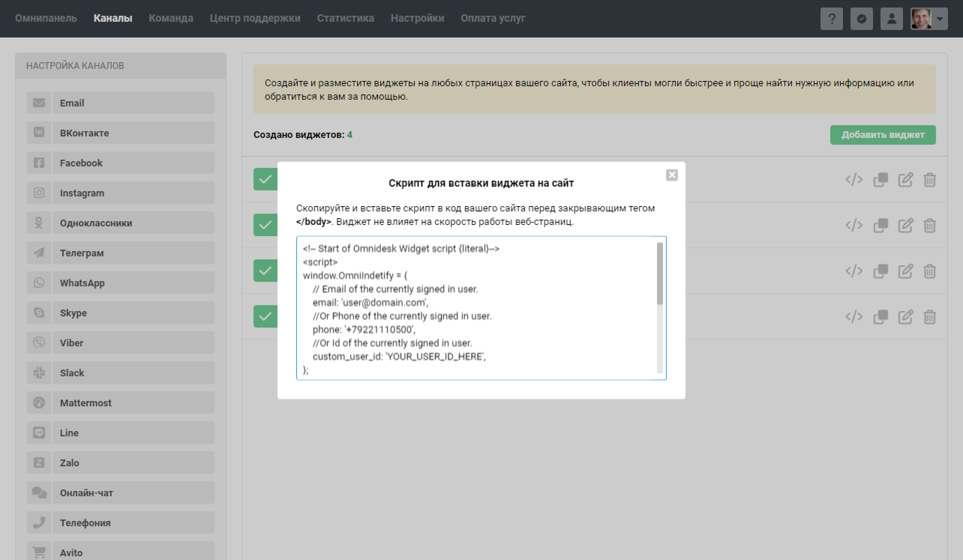Toggle the second widget's active checkbox
This screenshot has width=963, height=560.
(265, 225)
